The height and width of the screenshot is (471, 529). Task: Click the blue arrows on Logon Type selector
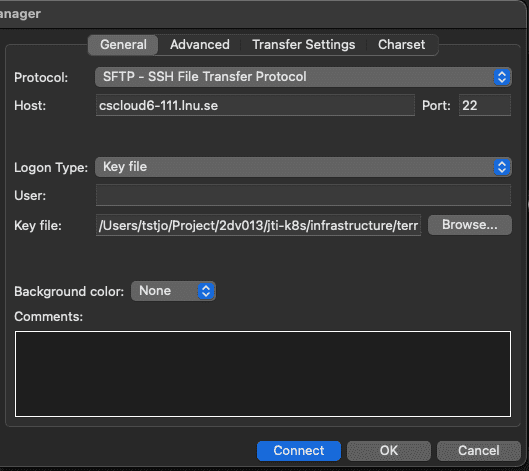(x=502, y=167)
